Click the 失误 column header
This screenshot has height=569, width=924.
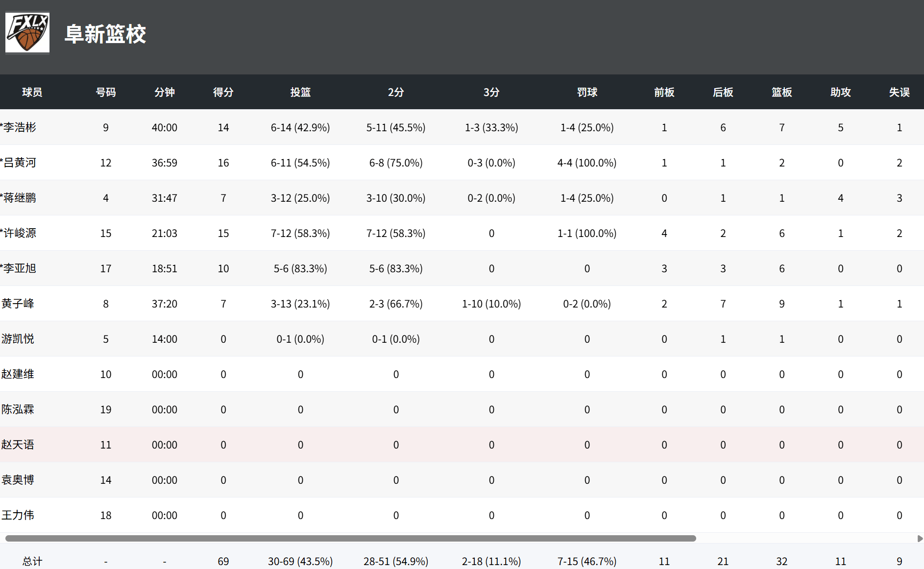point(900,92)
